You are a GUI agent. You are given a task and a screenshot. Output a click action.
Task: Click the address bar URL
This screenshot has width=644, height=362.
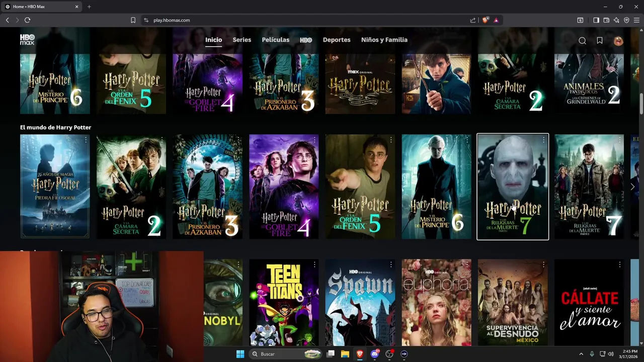(172, 20)
